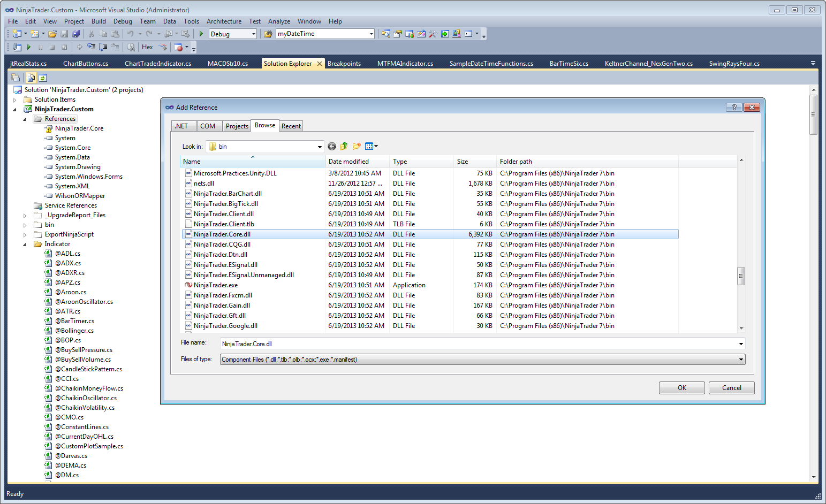The image size is (826, 504).
Task: Sort file list by Name column header
Action: (253, 162)
